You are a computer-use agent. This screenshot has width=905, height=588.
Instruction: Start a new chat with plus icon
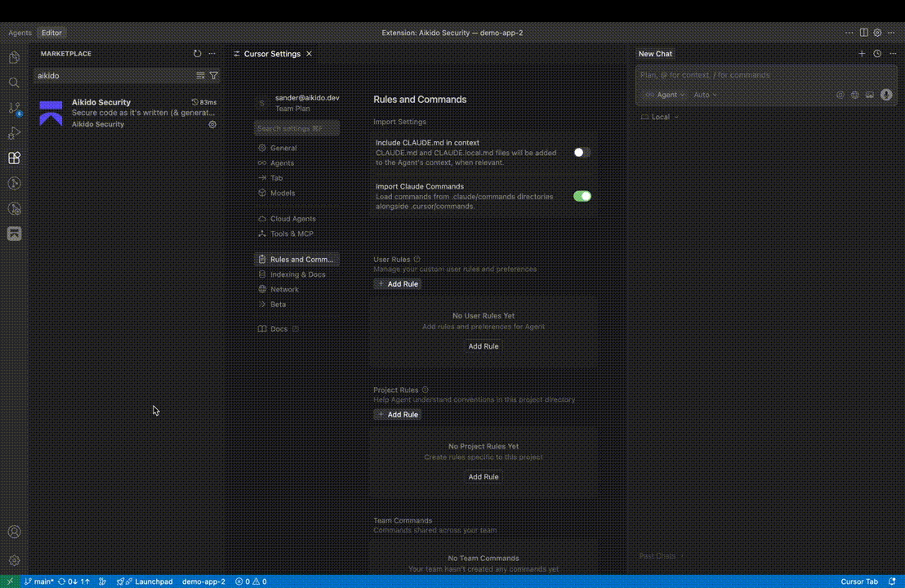pyautogui.click(x=862, y=54)
